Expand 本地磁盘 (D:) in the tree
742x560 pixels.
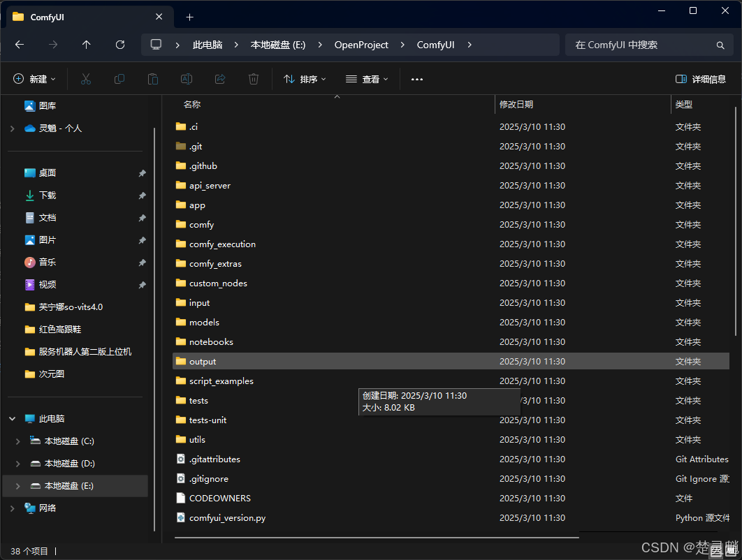coord(18,464)
